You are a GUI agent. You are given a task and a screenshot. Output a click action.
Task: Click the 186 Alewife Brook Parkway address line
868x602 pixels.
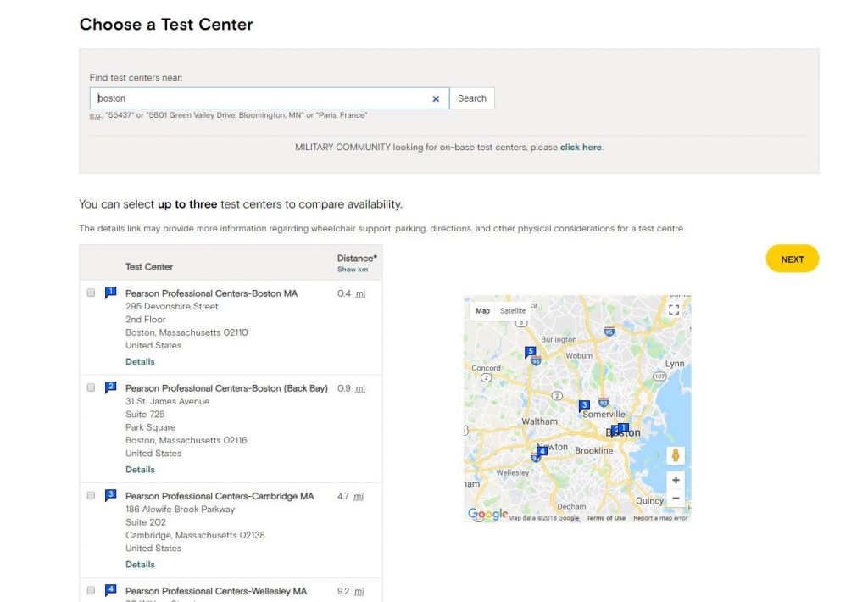pyautogui.click(x=180, y=510)
